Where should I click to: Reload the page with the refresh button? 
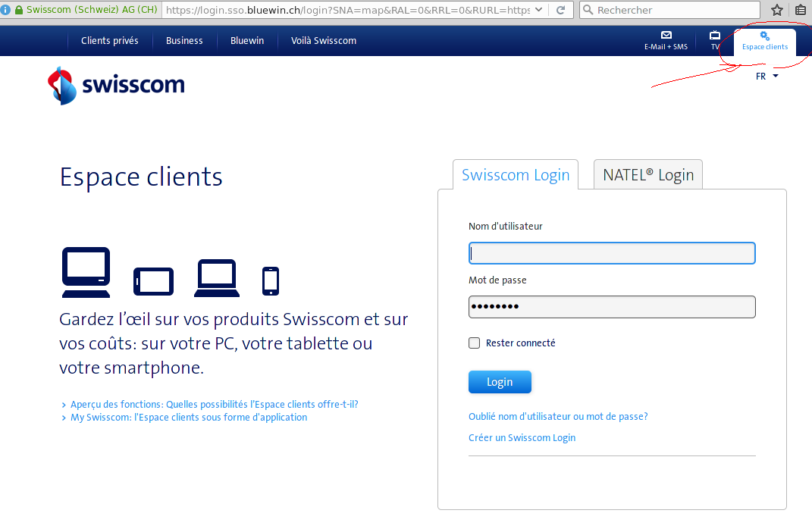(561, 10)
